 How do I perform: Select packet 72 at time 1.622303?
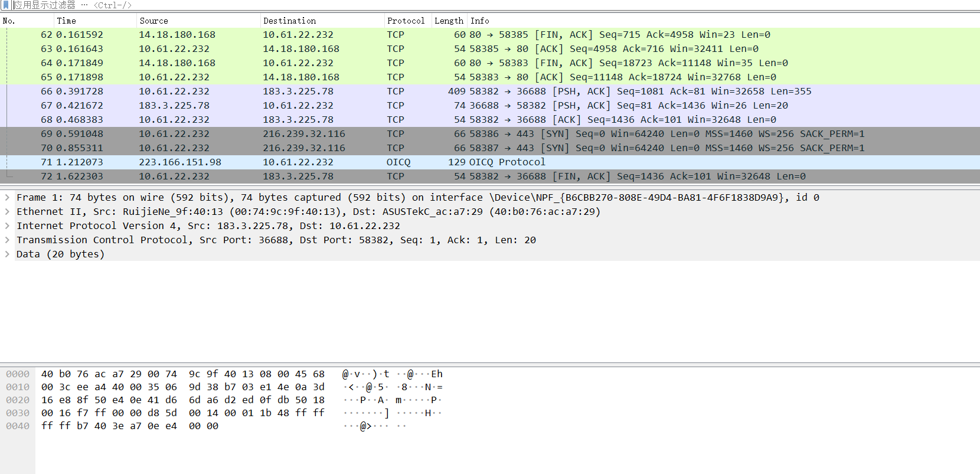pos(490,176)
